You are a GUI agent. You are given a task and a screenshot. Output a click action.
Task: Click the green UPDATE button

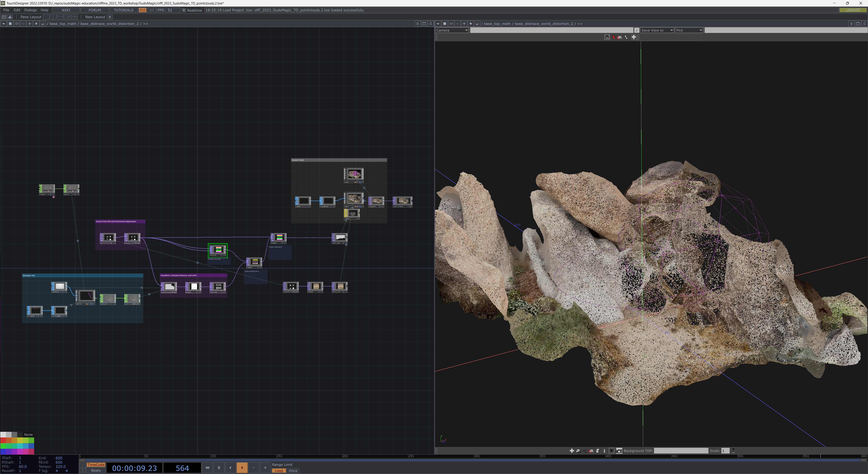(852, 10)
